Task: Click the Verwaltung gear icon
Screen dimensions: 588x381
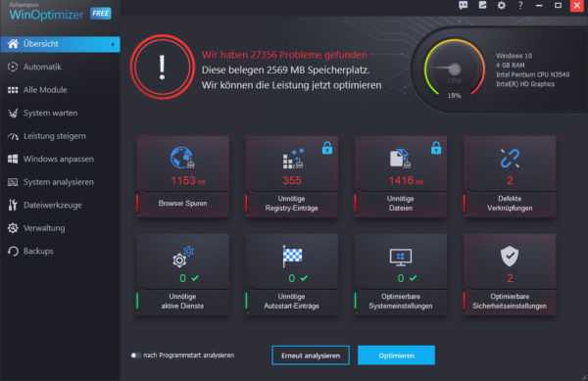Action: (13, 228)
